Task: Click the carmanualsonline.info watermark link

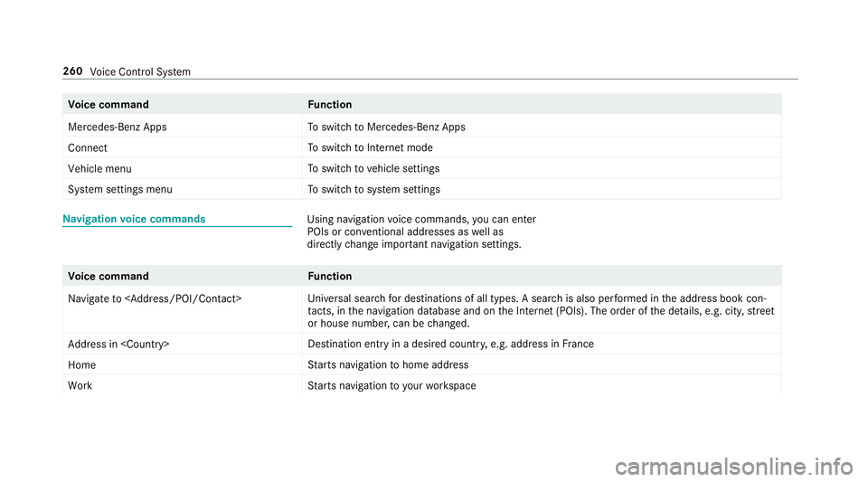Action: (x=734, y=467)
